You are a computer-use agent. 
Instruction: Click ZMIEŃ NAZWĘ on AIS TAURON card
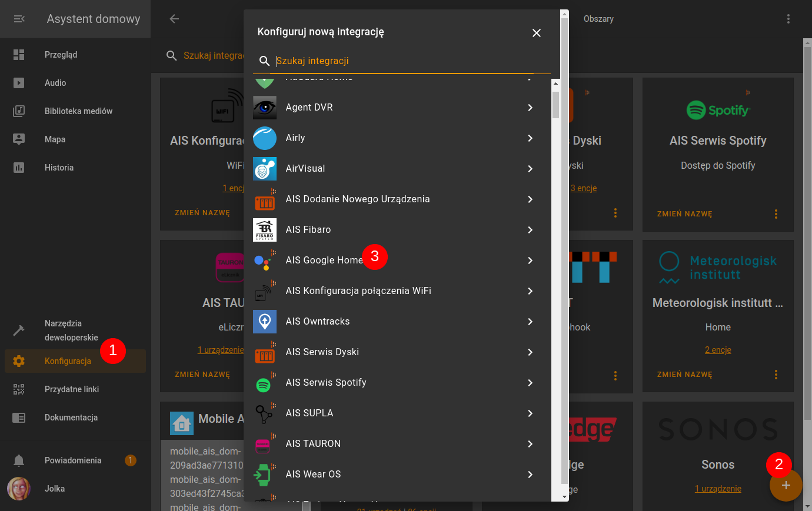tap(202, 375)
